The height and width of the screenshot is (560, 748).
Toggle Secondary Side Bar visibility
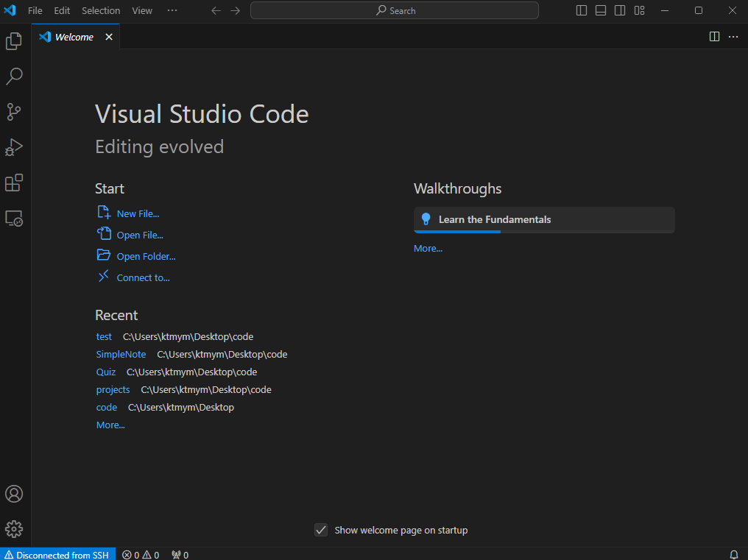point(620,10)
